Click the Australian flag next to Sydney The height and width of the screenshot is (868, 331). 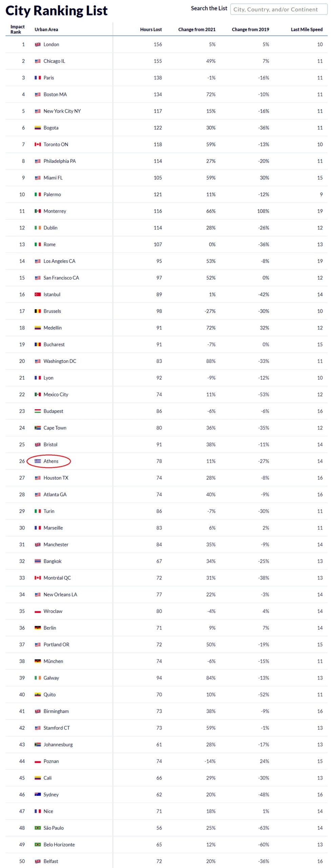(x=38, y=794)
